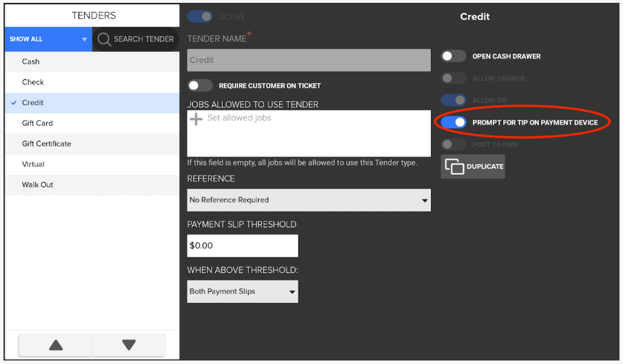Select Cash from the tenders list
This screenshot has width=623, height=364.
[31, 62]
